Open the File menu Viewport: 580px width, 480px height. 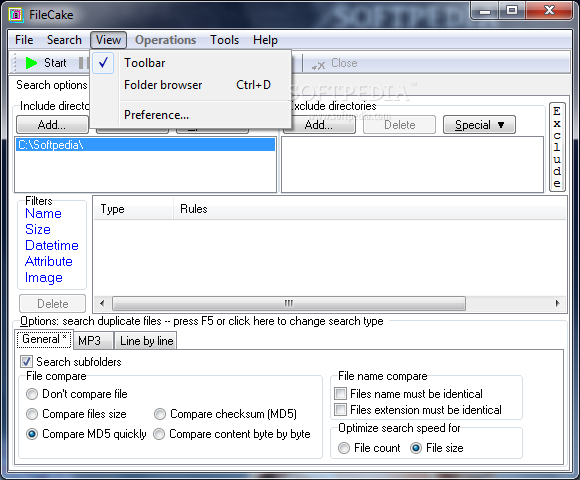24,40
